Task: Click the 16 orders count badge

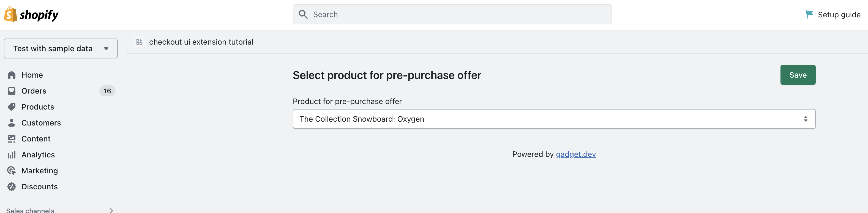Action: click(x=107, y=91)
